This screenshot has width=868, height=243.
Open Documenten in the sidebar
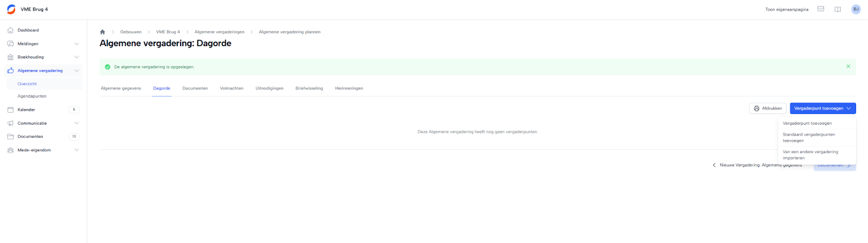(x=30, y=137)
